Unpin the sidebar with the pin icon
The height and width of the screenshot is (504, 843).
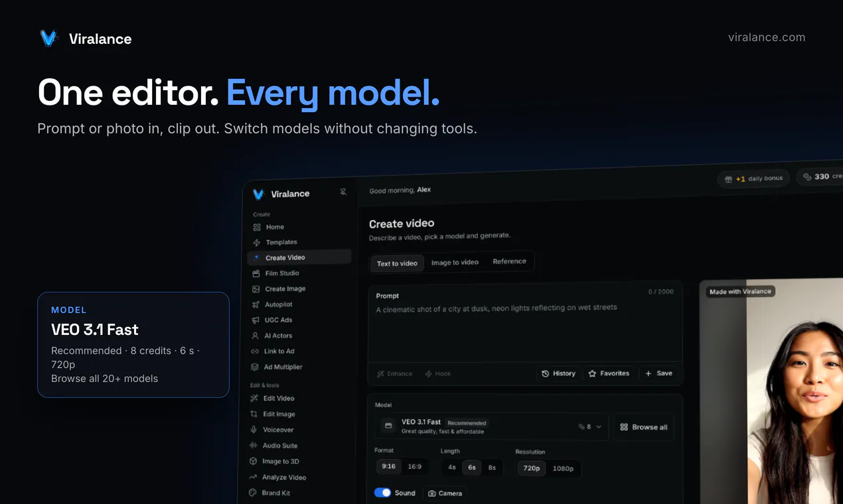343,192
